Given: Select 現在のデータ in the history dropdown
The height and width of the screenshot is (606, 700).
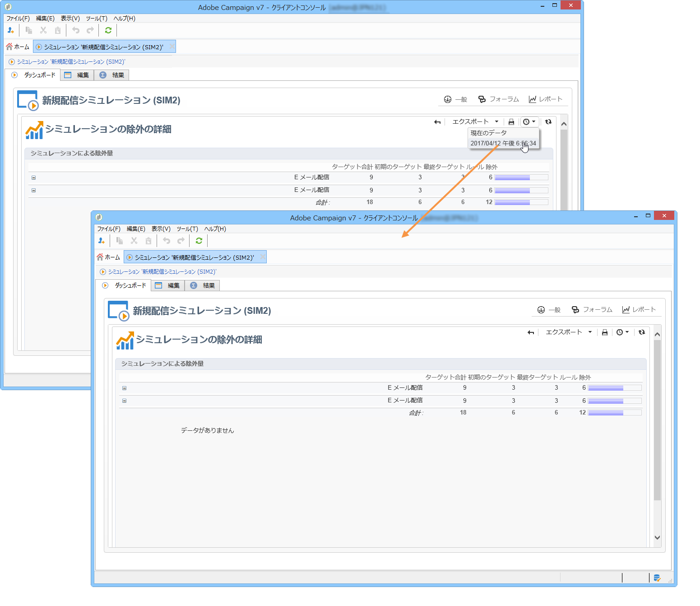Looking at the screenshot, I should pos(504,133).
